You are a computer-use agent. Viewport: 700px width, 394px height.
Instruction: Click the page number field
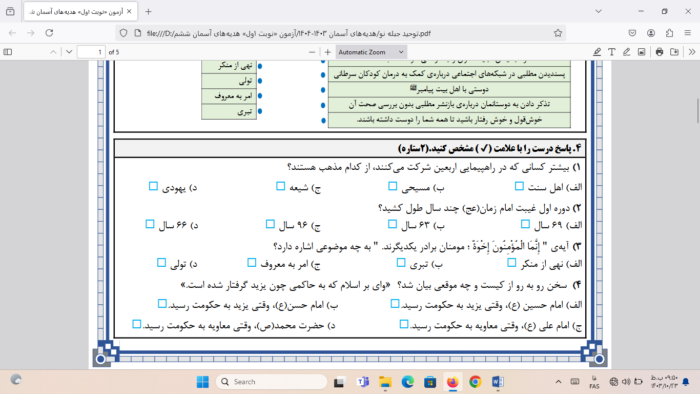coord(91,52)
